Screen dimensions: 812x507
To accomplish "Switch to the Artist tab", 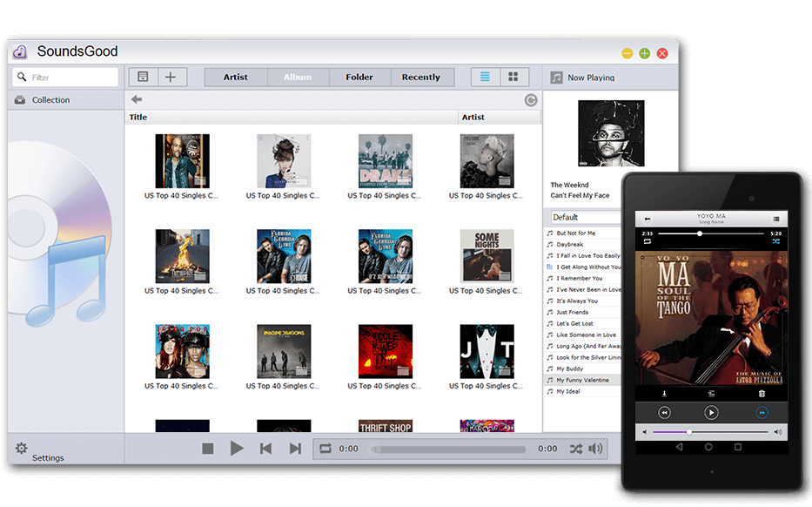I will tap(236, 78).
